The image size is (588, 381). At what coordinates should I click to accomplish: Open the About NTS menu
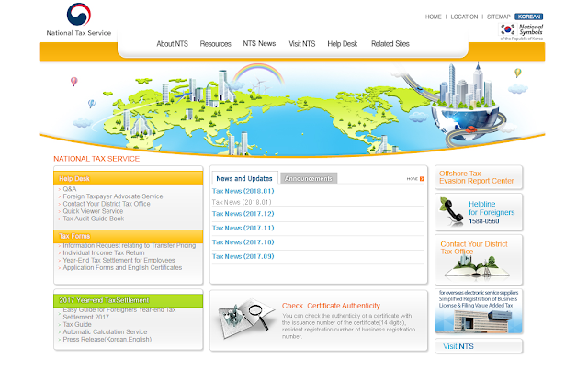172,44
